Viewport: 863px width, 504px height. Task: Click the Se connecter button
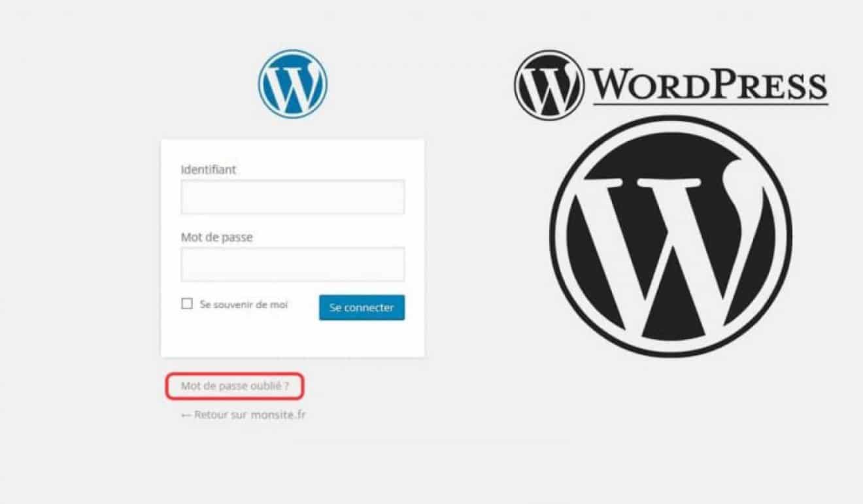[x=362, y=307]
